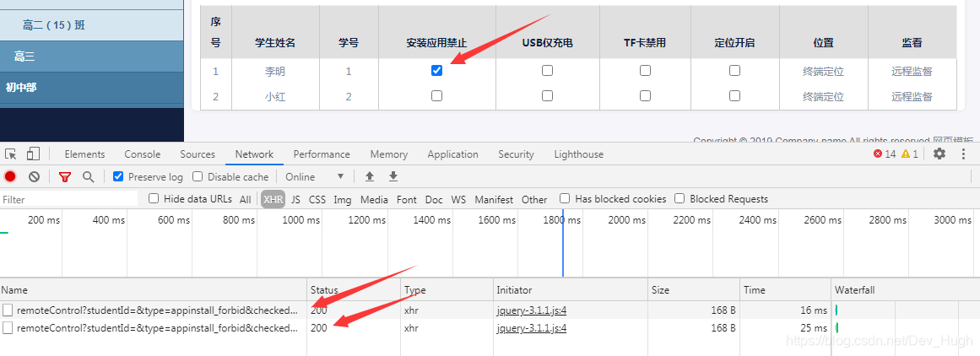
Task: Check Has blocked cookies
Action: pos(565,198)
